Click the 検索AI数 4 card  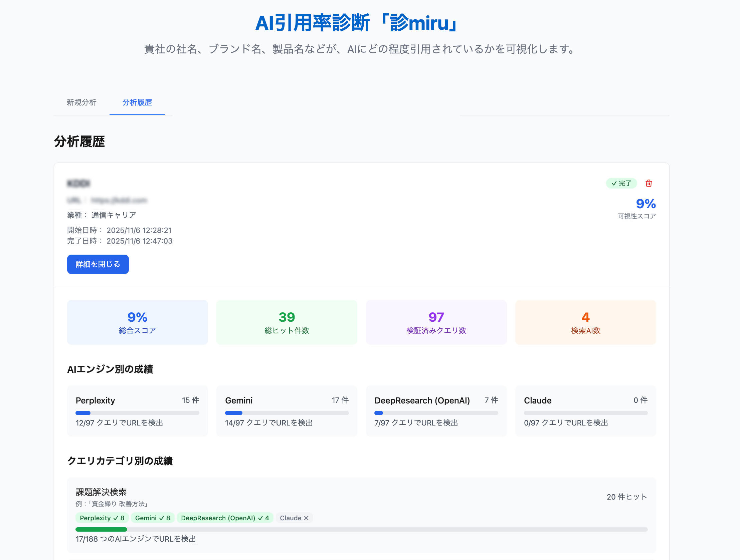pos(585,322)
